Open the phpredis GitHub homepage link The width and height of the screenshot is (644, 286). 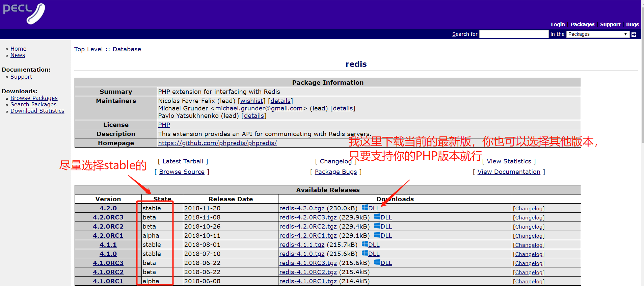pos(217,143)
